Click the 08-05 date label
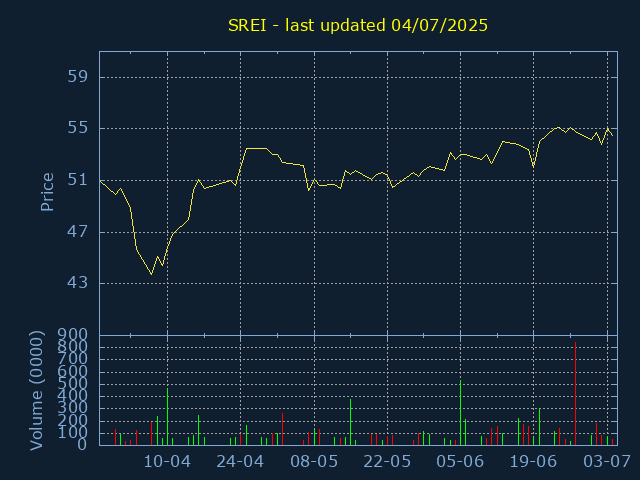Screen dimensions: 640x480 [x=314, y=462]
